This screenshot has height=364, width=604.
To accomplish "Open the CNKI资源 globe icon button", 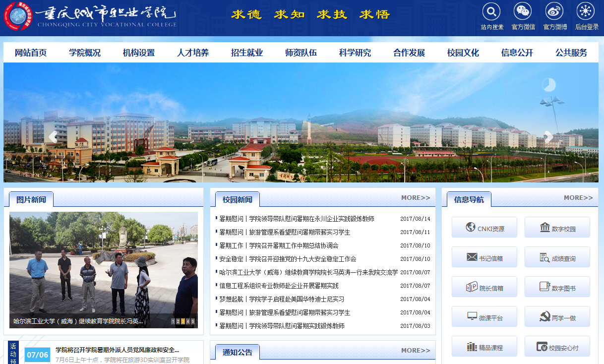I will tap(484, 228).
